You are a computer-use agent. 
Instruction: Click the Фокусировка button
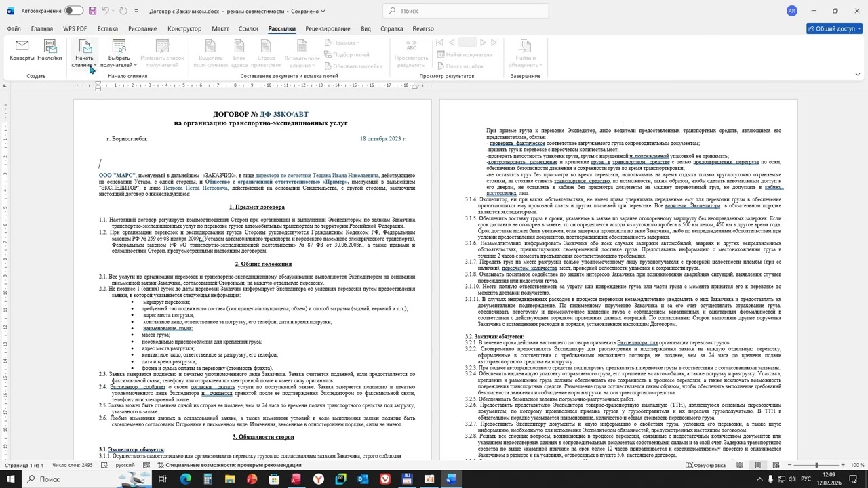705,466
